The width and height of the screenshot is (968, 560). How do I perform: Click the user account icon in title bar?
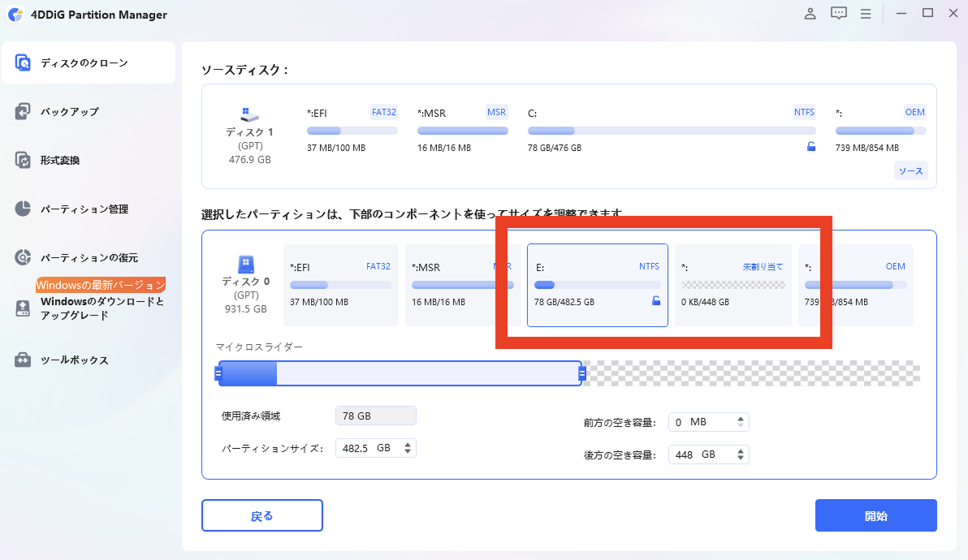[810, 14]
